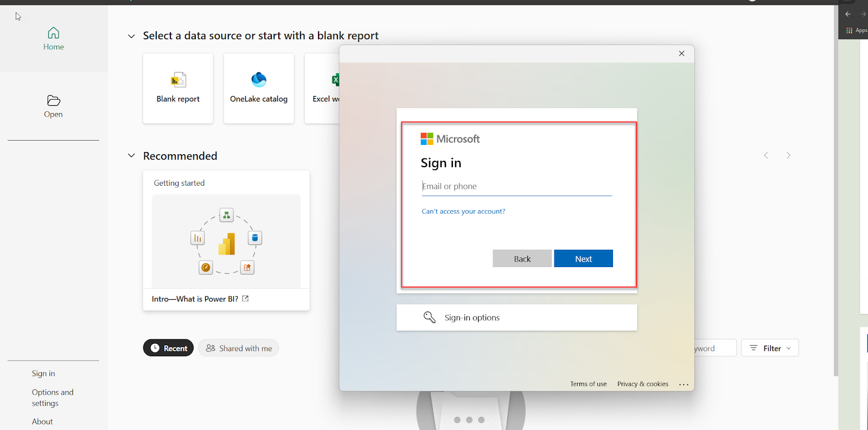868x430 pixels.
Task: Collapse the Recommended section
Action: click(x=131, y=156)
